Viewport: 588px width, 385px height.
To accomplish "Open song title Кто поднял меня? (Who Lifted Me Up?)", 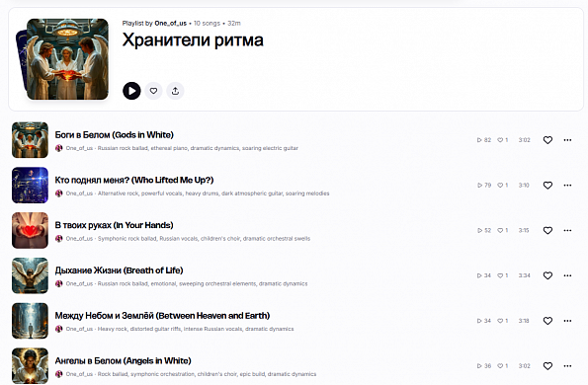I will tap(134, 180).
